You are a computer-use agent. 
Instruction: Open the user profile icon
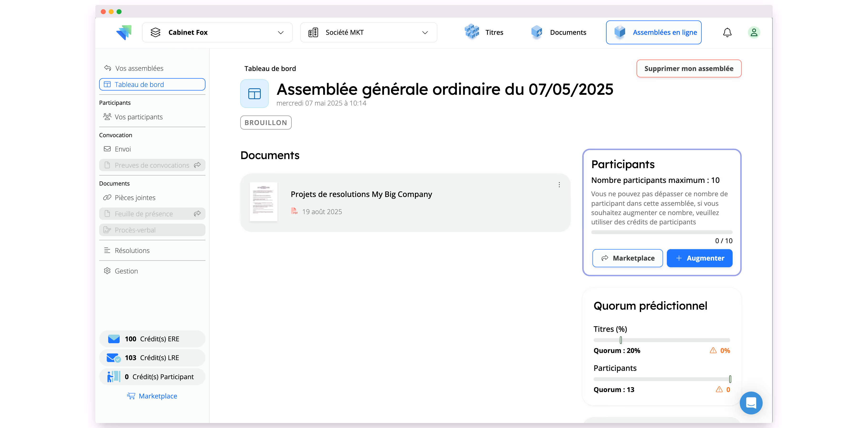pos(754,32)
